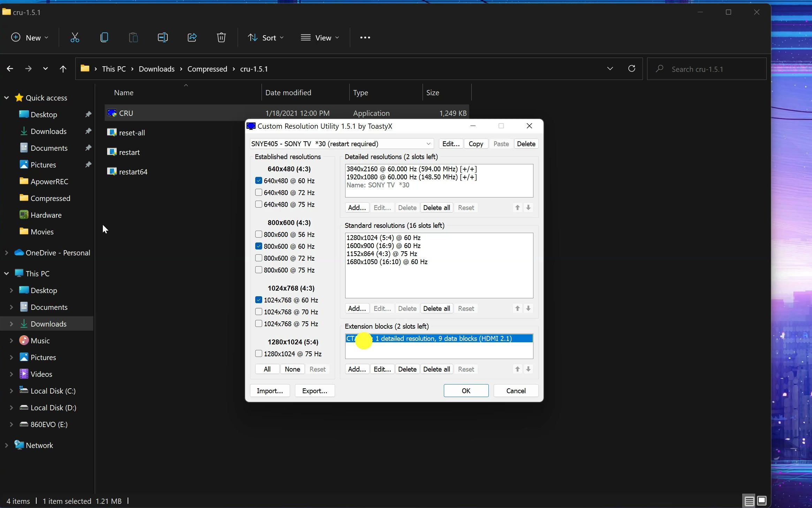Open the View menu
Image resolution: width=812 pixels, height=508 pixels.
coord(319,37)
